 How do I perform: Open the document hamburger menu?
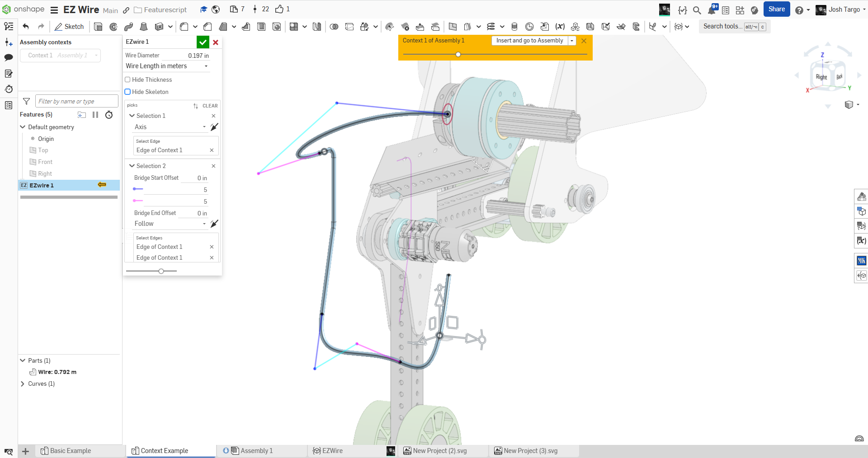(x=54, y=10)
